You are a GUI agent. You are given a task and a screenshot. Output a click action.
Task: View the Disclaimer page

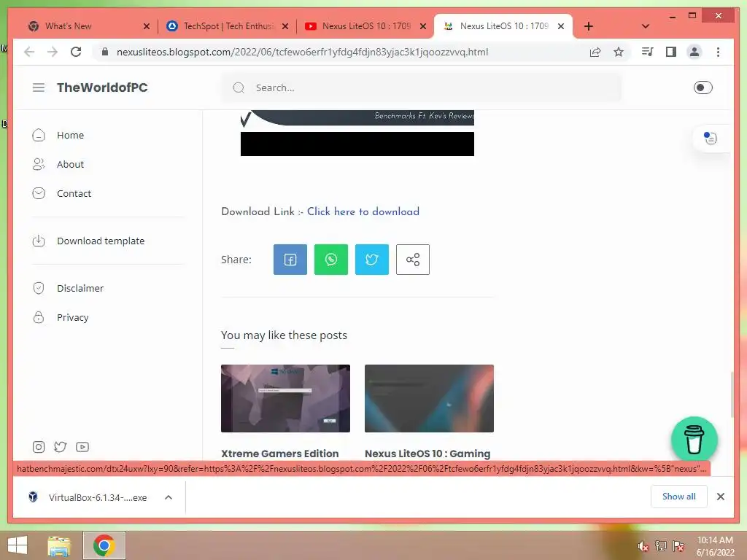[x=80, y=288]
